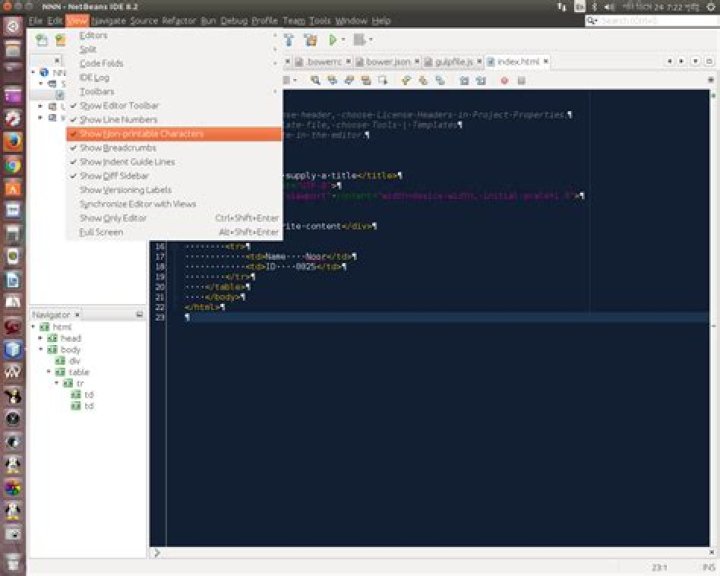720x576 pixels.
Task: Open Firefox from the Ubuntu launcher
Action: (x=13, y=142)
